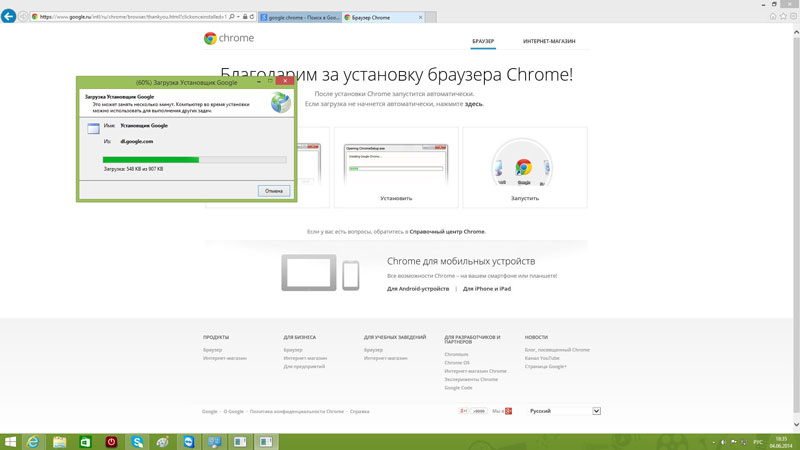The image size is (800, 450).
Task: Open the Windows Start button
Action: [10, 442]
